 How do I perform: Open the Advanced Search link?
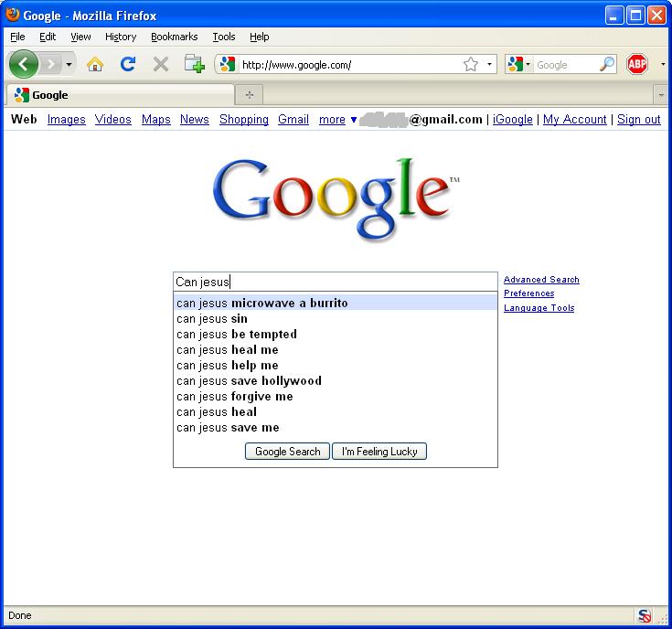click(x=541, y=280)
